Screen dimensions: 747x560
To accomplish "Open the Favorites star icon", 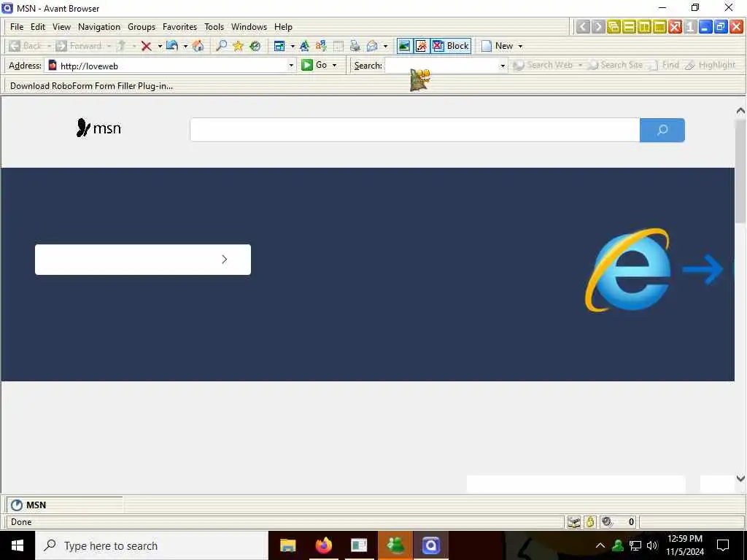I will pos(239,46).
